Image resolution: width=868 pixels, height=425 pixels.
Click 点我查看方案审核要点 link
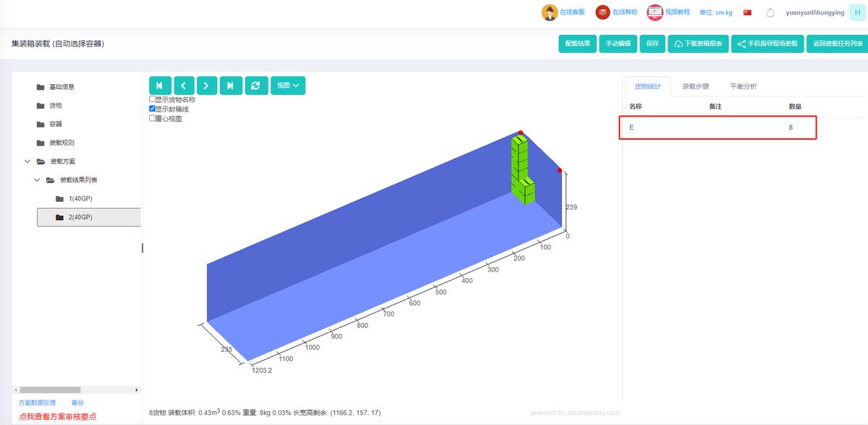pyautogui.click(x=57, y=416)
